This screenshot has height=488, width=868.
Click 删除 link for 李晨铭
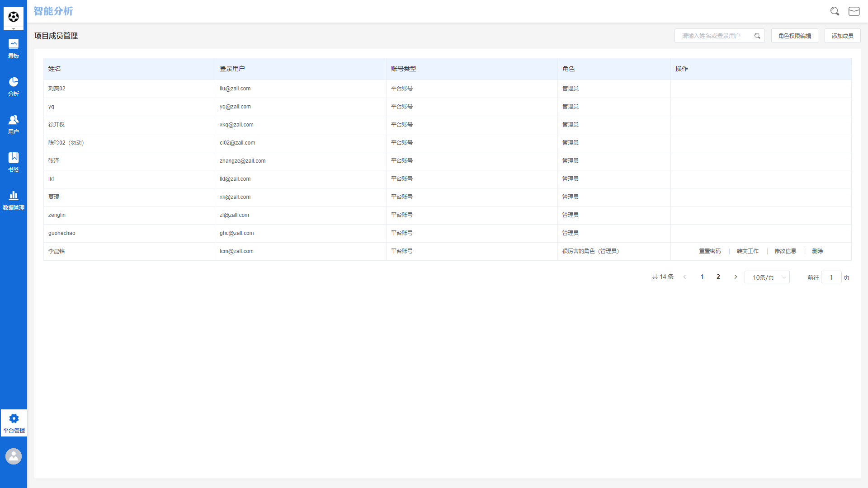(817, 251)
